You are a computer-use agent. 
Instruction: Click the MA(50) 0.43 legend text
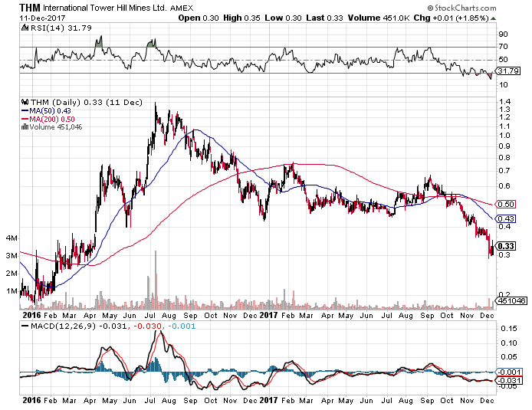click(x=51, y=110)
